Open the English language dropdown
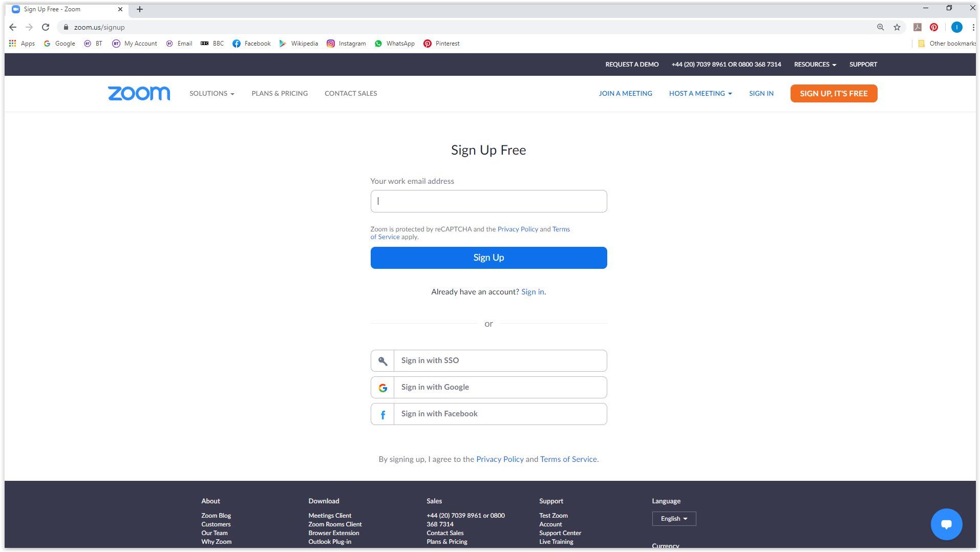The height and width of the screenshot is (552, 980). 674,519
